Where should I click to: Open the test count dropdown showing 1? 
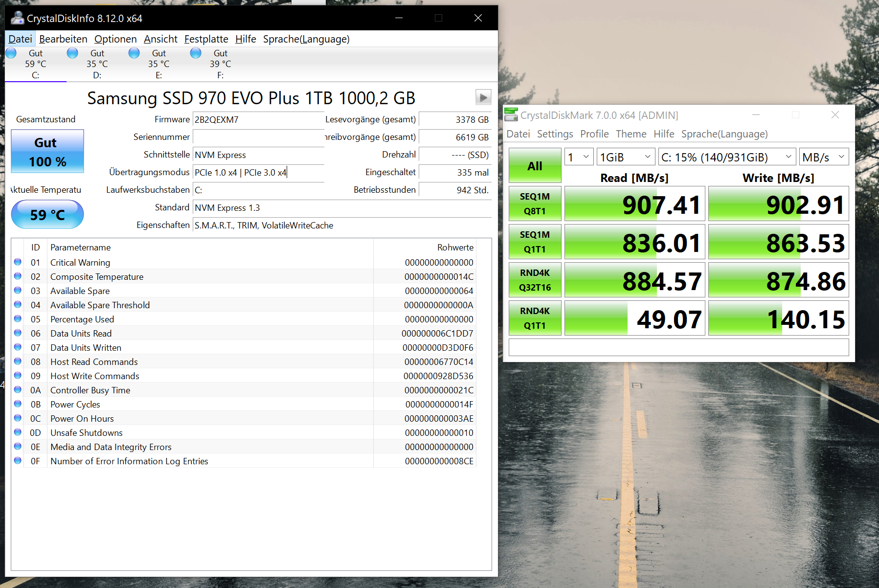tap(579, 157)
